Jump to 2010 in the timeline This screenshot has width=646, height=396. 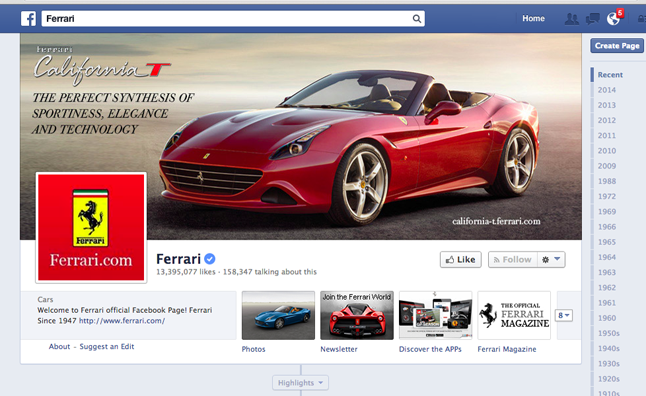(607, 151)
